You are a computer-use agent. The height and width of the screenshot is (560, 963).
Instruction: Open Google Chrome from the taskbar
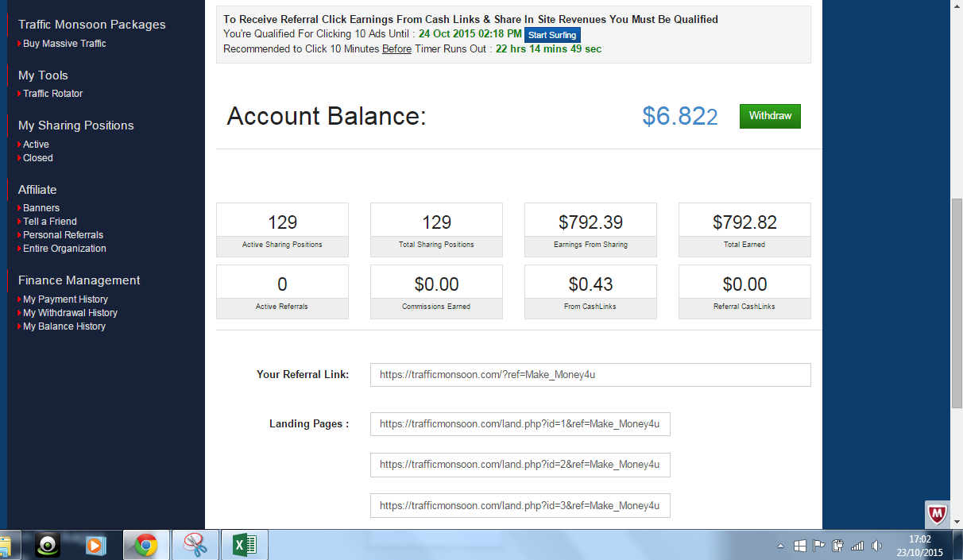146,545
